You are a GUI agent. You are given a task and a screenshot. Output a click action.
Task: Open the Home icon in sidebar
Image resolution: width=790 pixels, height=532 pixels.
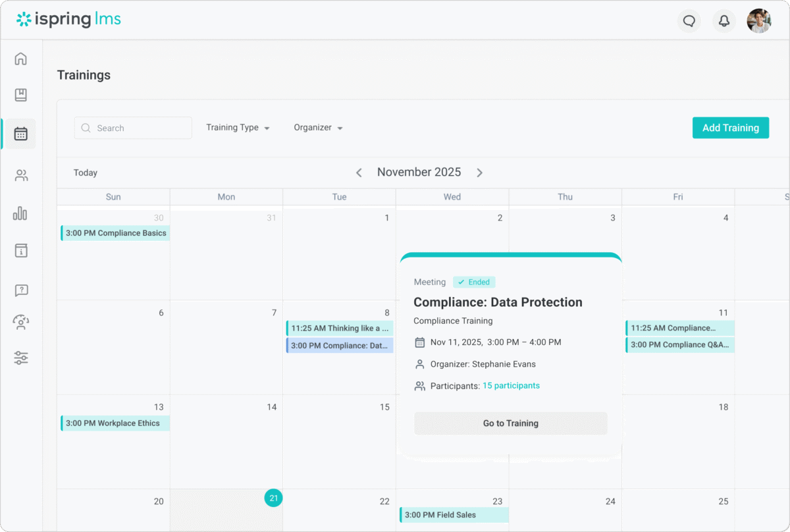click(21, 59)
